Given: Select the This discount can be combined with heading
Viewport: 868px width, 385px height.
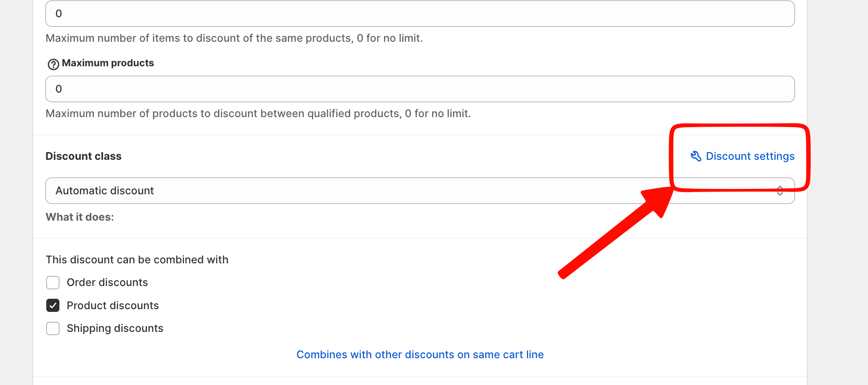Looking at the screenshot, I should (x=137, y=260).
